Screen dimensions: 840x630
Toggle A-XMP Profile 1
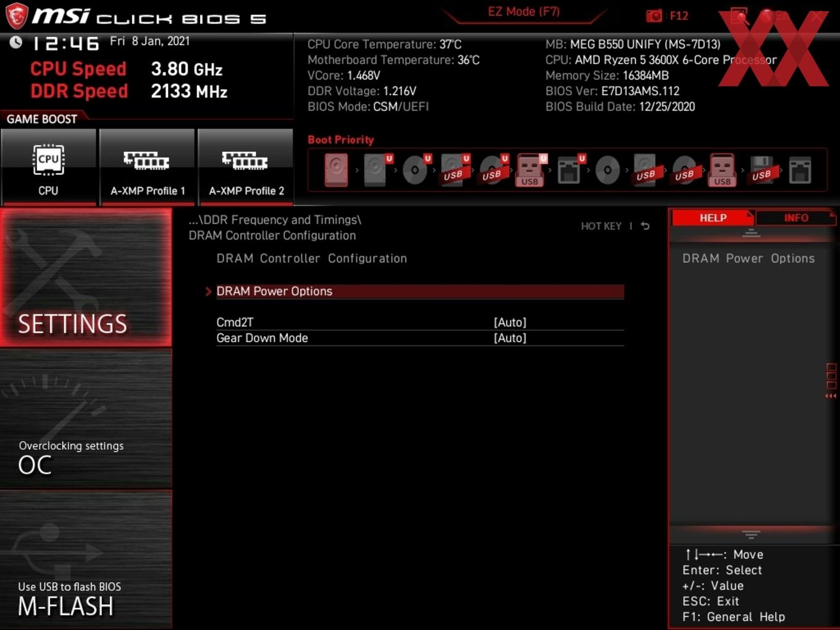pyautogui.click(x=147, y=166)
